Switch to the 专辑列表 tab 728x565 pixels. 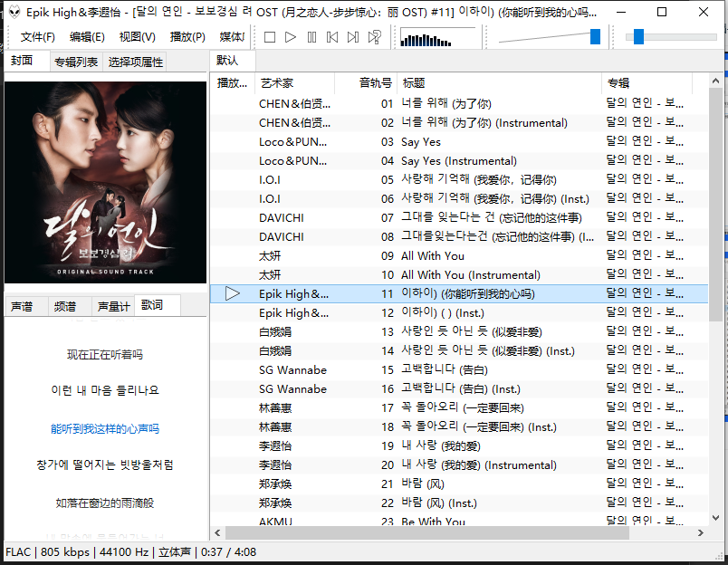tap(75, 62)
